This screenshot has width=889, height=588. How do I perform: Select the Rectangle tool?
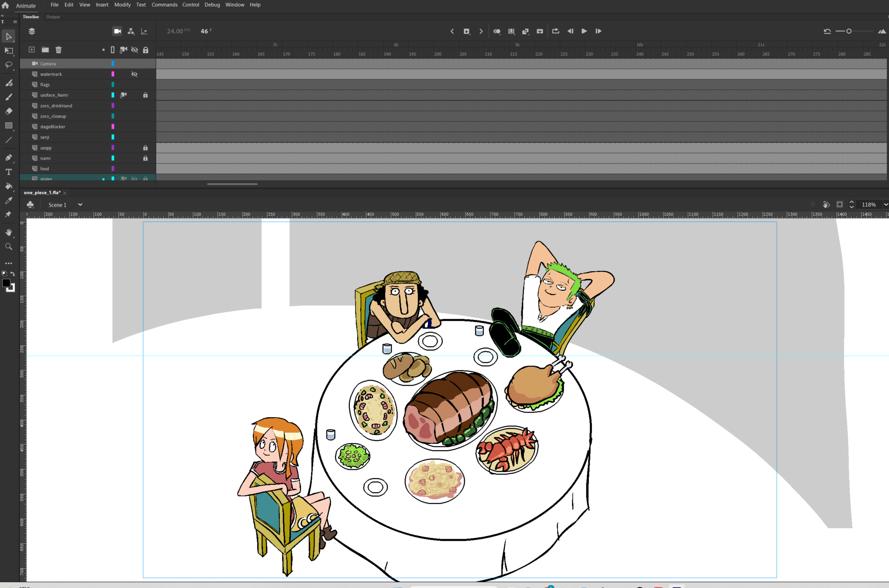point(8,126)
